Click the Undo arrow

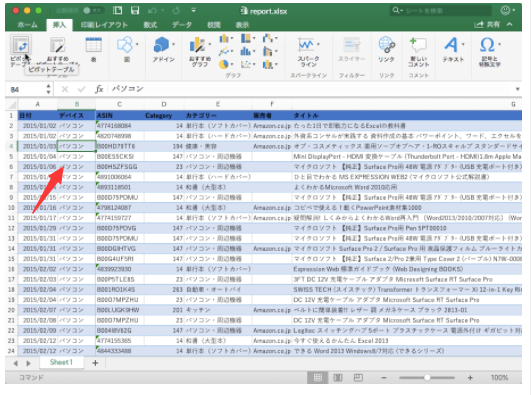(x=152, y=11)
